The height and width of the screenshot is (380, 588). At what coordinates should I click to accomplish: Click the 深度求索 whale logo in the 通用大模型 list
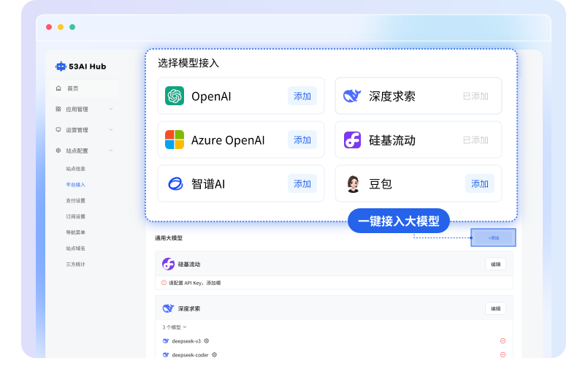[168, 308]
